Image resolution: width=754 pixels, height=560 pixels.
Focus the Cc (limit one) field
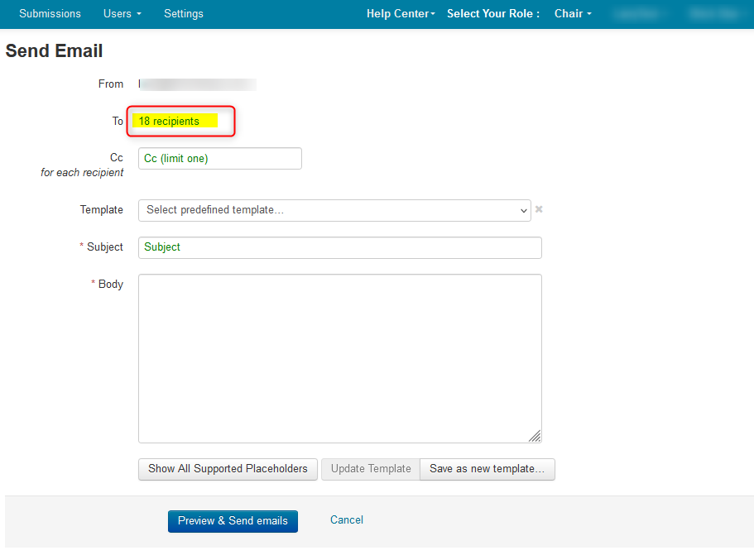[220, 159]
